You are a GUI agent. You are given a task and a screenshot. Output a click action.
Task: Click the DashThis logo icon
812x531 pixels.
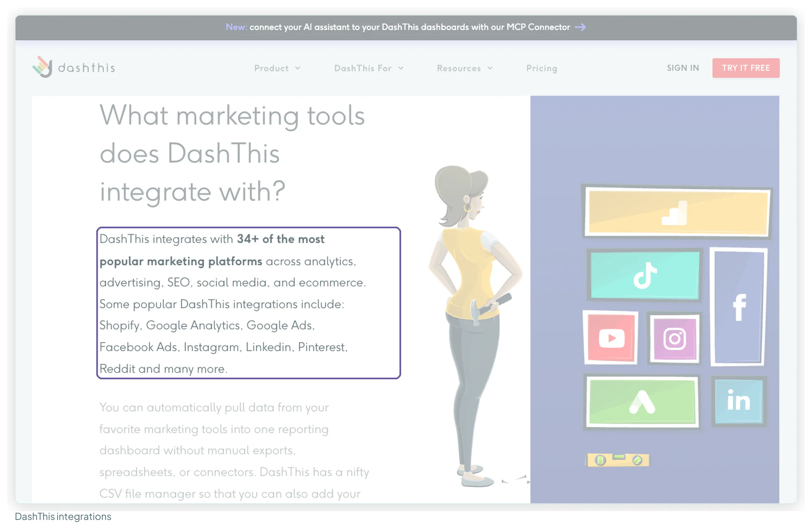pyautogui.click(x=42, y=67)
